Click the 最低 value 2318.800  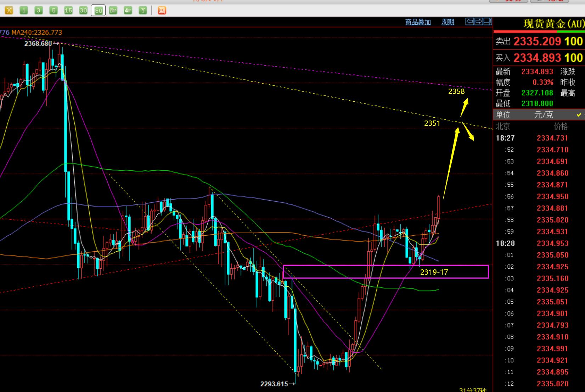(537, 103)
